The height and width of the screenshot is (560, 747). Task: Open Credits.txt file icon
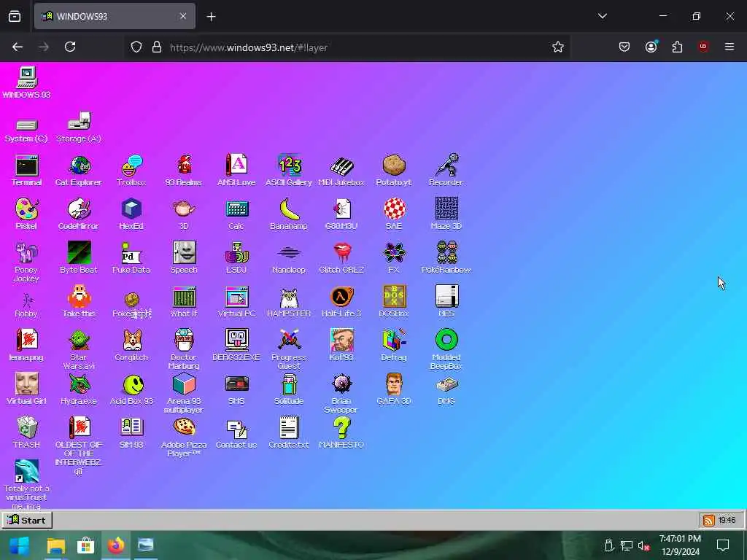(289, 427)
